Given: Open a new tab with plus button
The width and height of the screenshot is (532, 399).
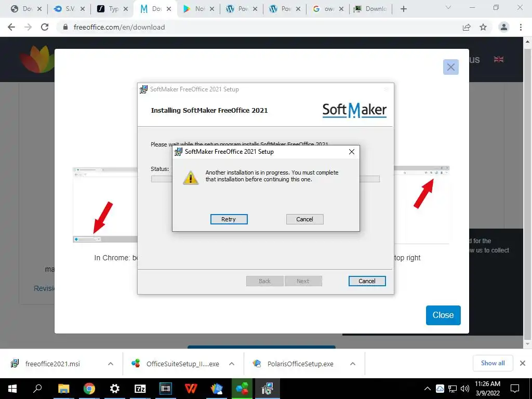Looking at the screenshot, I should pyautogui.click(x=403, y=9).
